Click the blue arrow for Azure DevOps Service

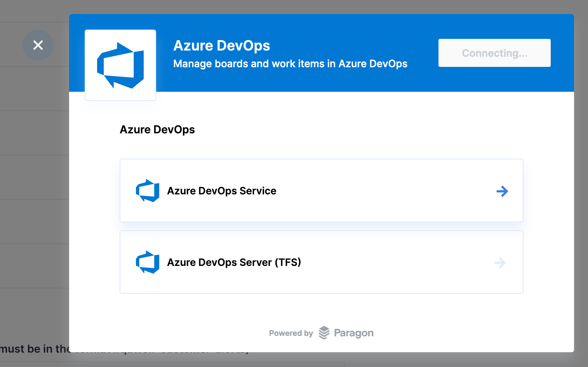[502, 191]
